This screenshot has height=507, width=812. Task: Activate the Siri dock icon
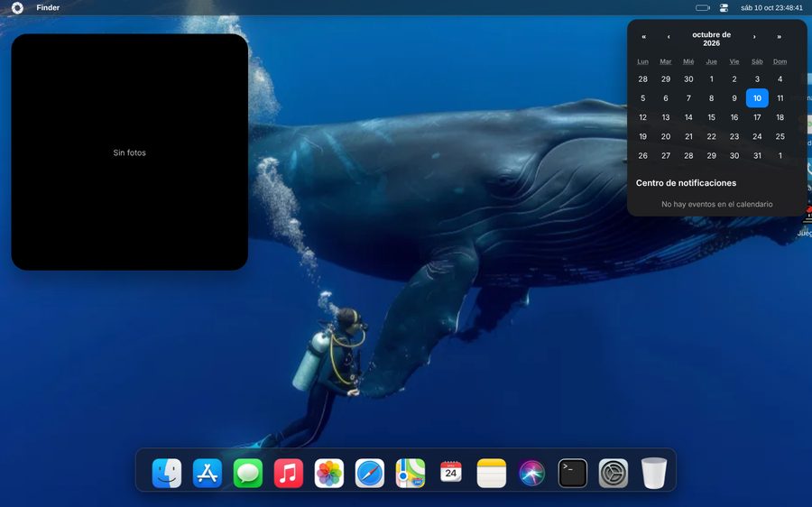[531, 473]
